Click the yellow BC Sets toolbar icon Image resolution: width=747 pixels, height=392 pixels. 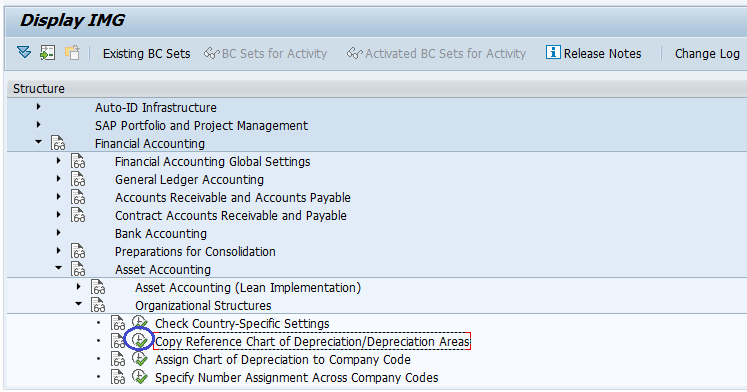click(72, 52)
